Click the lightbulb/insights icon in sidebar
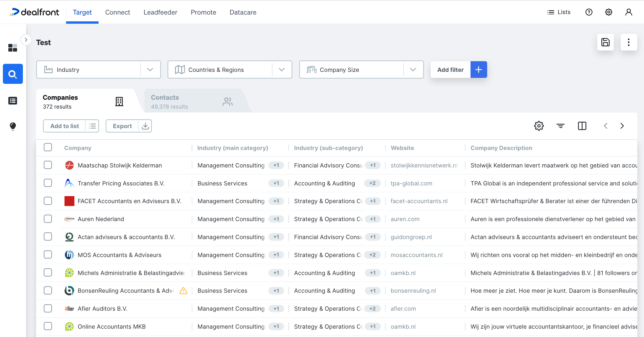This screenshot has height=337, width=644. [13, 126]
